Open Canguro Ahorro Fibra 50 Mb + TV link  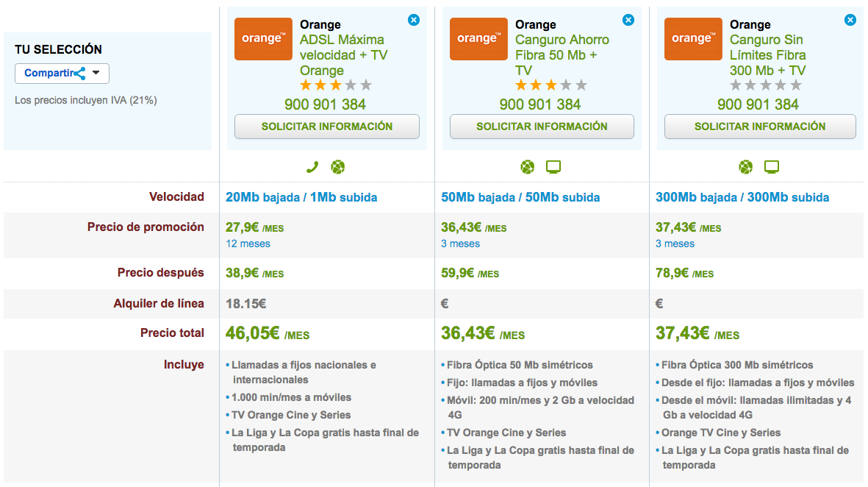[562, 55]
